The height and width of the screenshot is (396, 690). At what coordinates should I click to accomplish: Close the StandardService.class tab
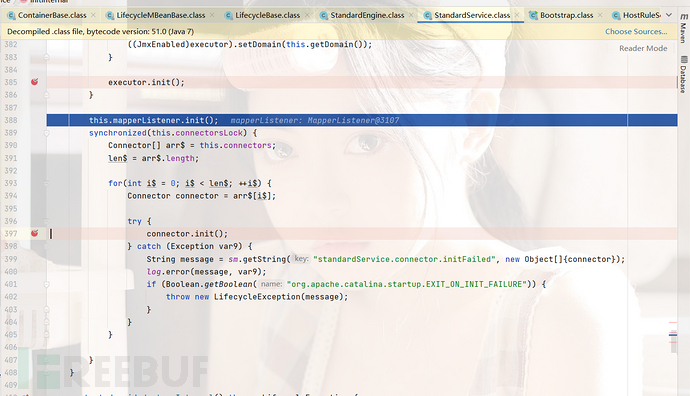(517, 15)
